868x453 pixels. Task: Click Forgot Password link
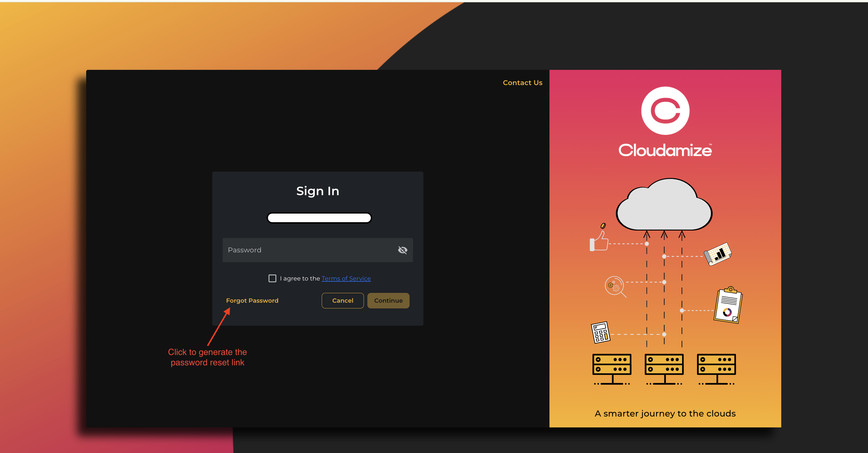(252, 301)
